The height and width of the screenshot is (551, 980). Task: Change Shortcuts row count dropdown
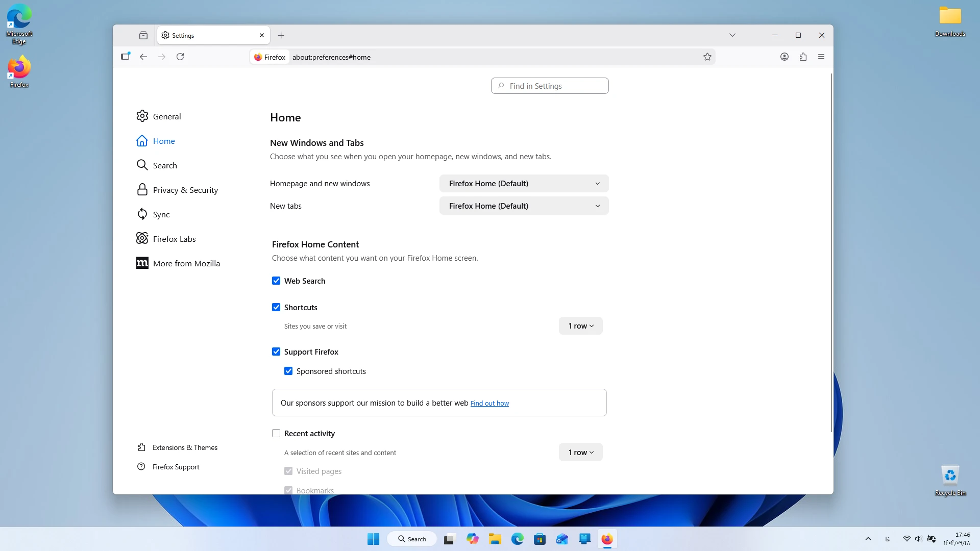pyautogui.click(x=580, y=326)
